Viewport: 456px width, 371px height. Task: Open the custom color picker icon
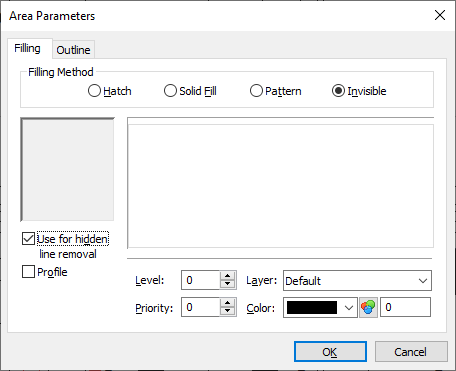[x=368, y=307]
